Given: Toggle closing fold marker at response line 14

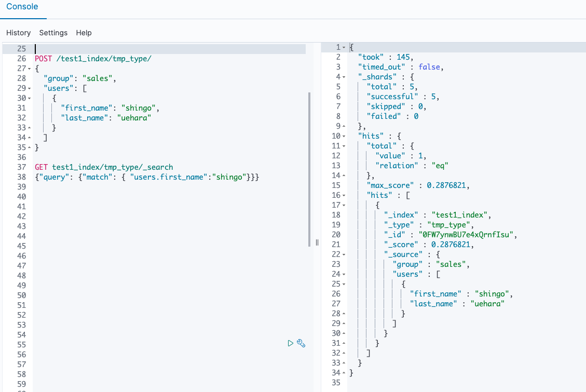Looking at the screenshot, I should pyautogui.click(x=344, y=175).
